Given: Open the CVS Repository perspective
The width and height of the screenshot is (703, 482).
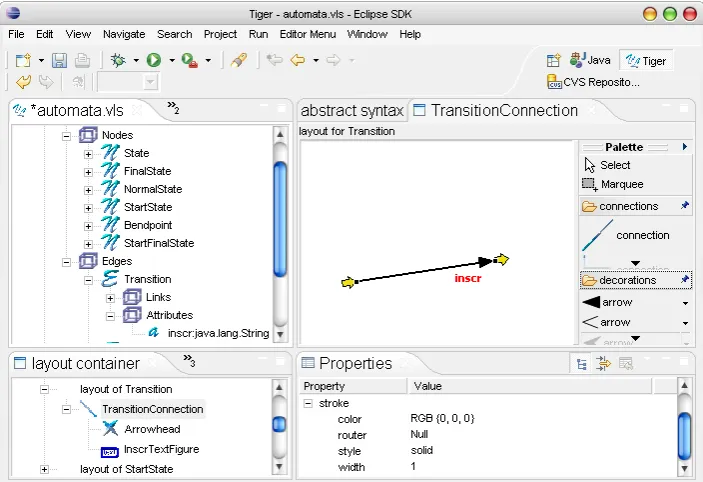Looking at the screenshot, I should [x=593, y=82].
